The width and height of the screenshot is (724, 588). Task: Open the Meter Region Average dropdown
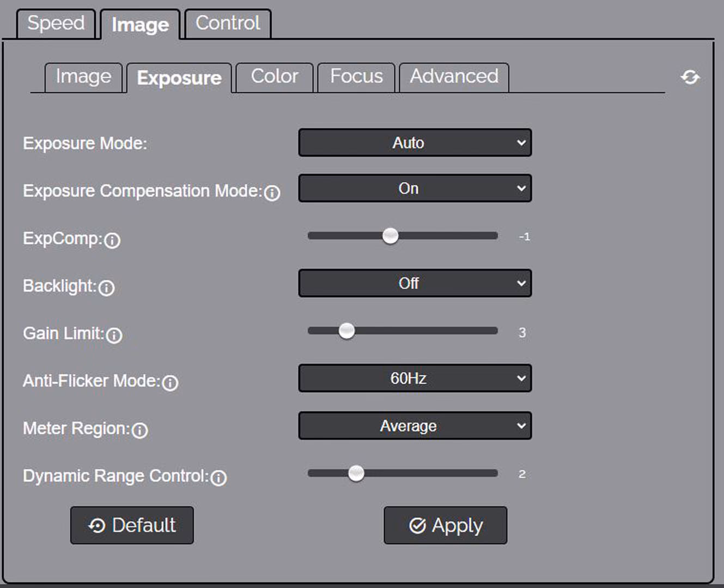415,426
